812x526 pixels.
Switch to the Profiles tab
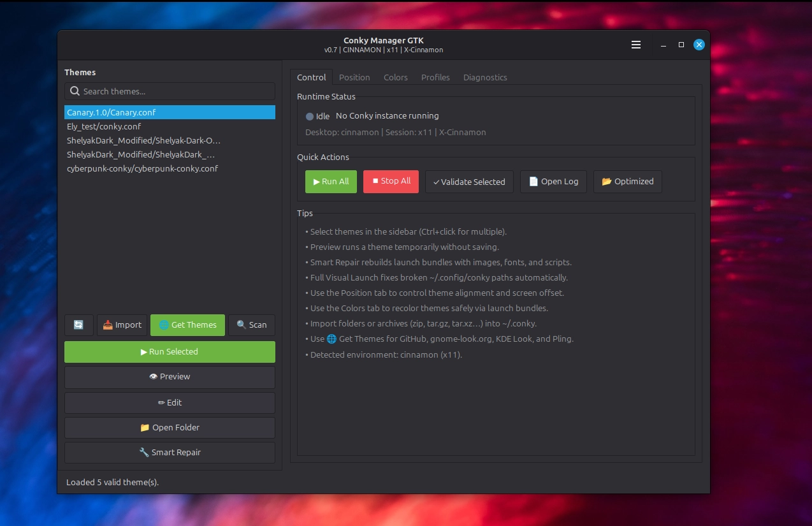tap(435, 77)
